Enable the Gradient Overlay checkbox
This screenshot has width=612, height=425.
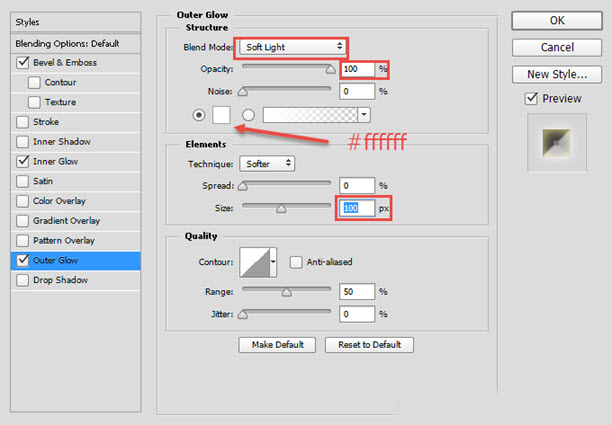tap(23, 221)
